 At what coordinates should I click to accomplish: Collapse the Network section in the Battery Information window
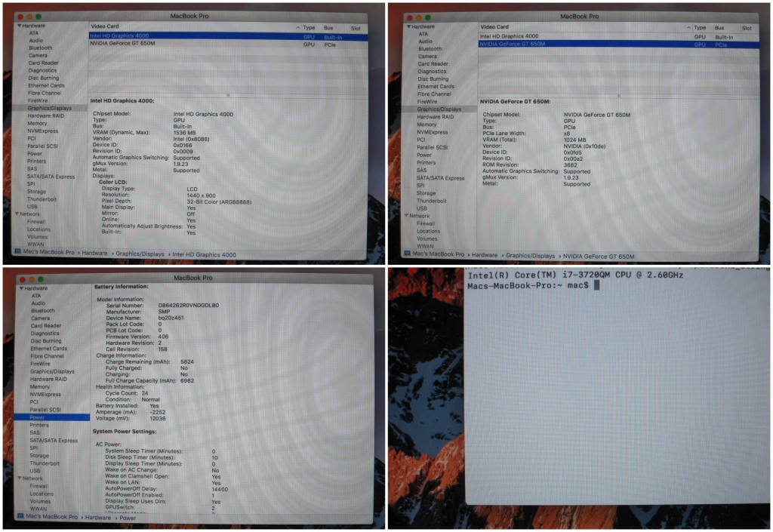pyautogui.click(x=20, y=478)
